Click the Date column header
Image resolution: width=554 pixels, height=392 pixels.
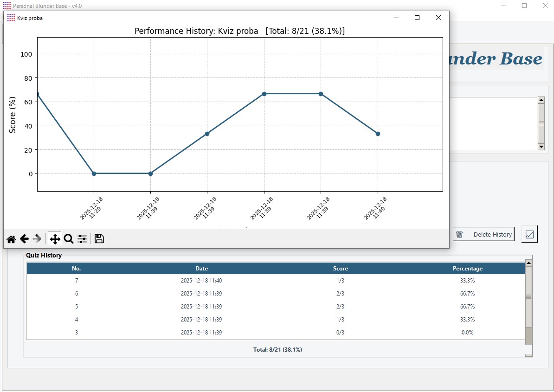pos(201,268)
